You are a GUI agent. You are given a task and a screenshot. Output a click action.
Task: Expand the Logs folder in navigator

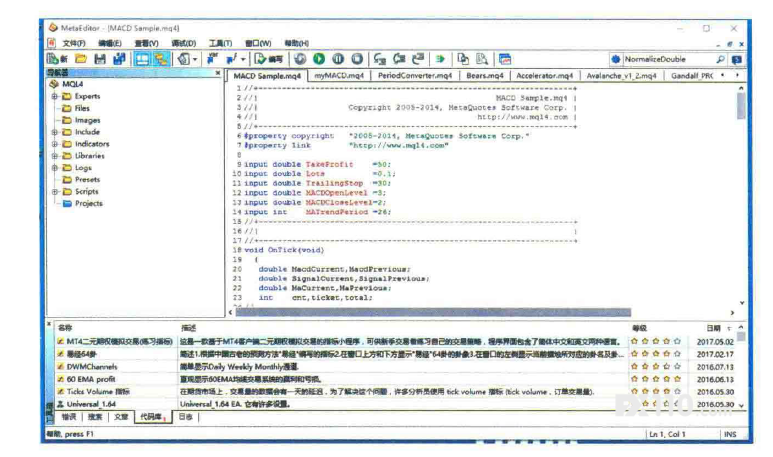tap(55, 168)
